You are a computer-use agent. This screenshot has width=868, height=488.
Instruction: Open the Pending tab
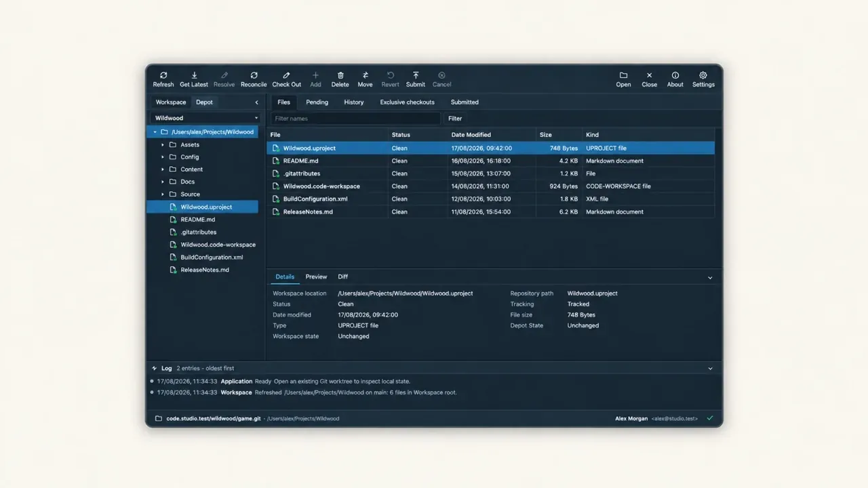pos(317,102)
